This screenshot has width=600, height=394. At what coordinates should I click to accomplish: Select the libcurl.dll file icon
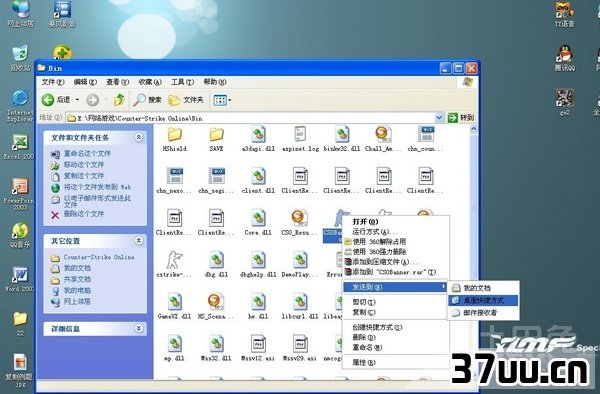[x=300, y=302]
